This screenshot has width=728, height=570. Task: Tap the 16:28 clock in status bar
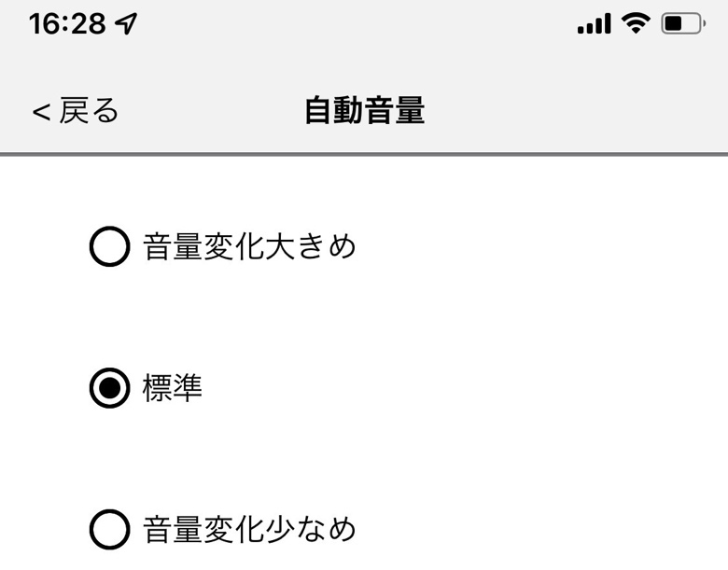67,24
